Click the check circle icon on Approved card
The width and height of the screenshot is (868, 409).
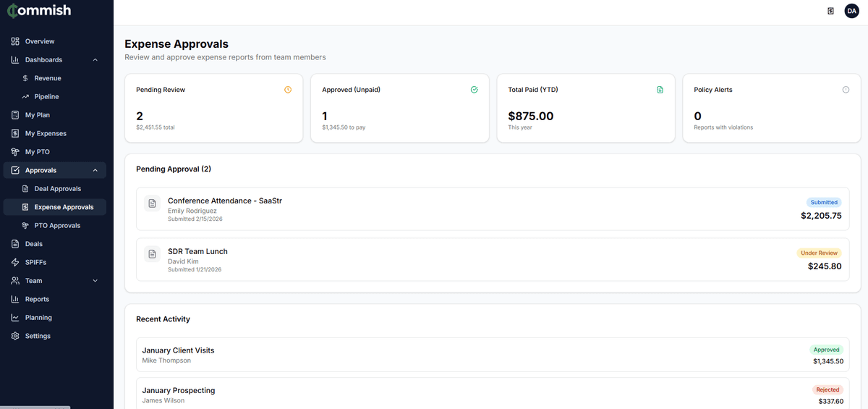point(474,90)
